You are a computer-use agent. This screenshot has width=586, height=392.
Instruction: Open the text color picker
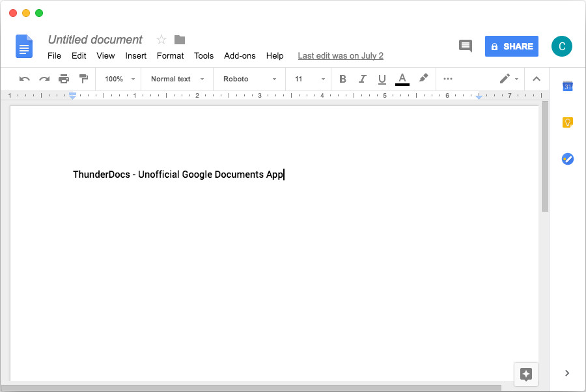402,79
